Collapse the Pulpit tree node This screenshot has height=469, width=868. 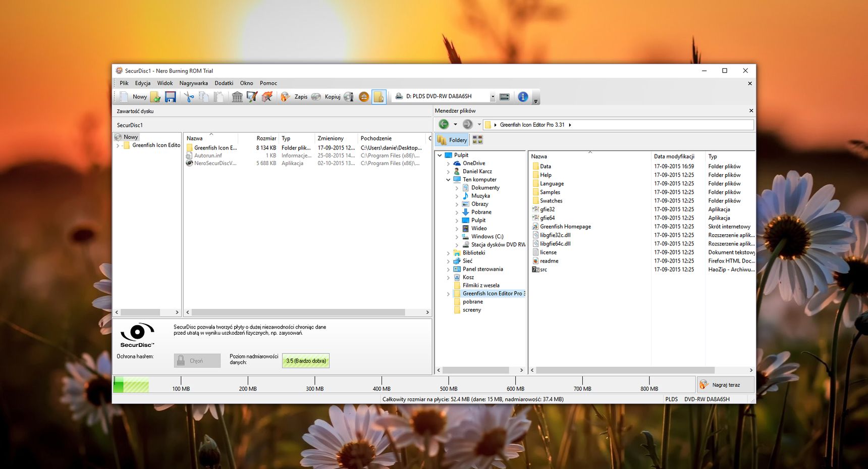coord(440,155)
